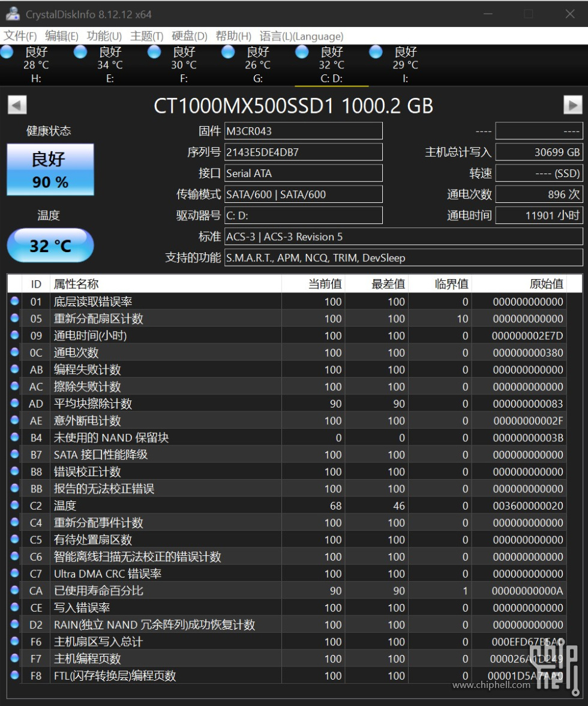Select the E: drive tab

110,65
